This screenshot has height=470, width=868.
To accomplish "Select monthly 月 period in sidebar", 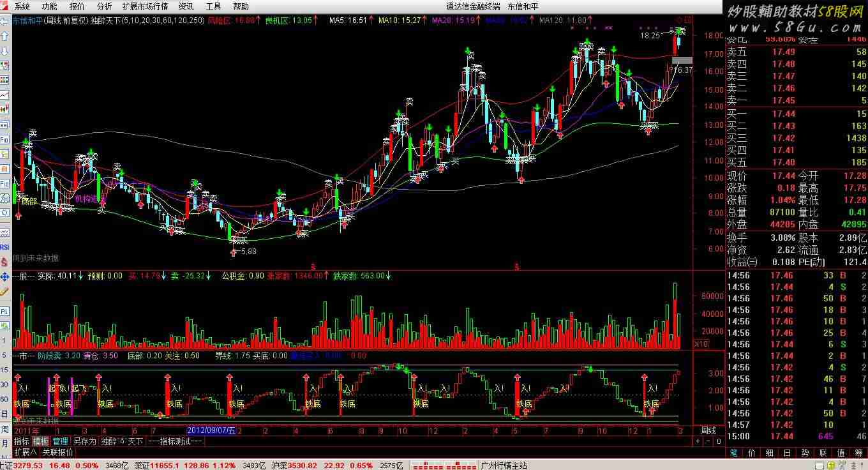I will (4, 443).
